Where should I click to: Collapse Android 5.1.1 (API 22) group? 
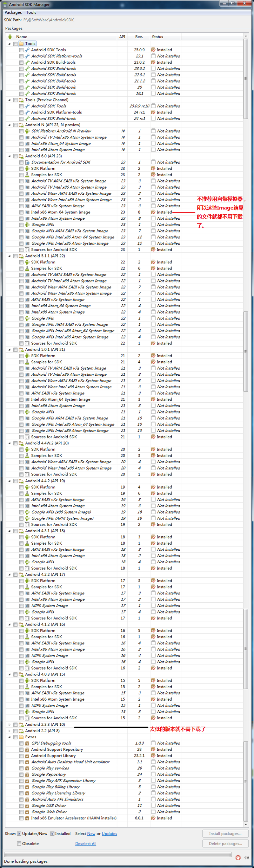[10, 256]
